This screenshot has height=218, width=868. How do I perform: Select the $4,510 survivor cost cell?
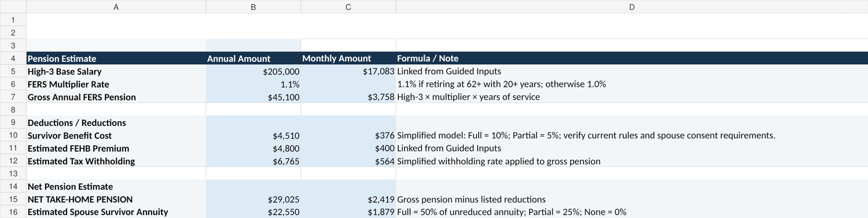(253, 135)
